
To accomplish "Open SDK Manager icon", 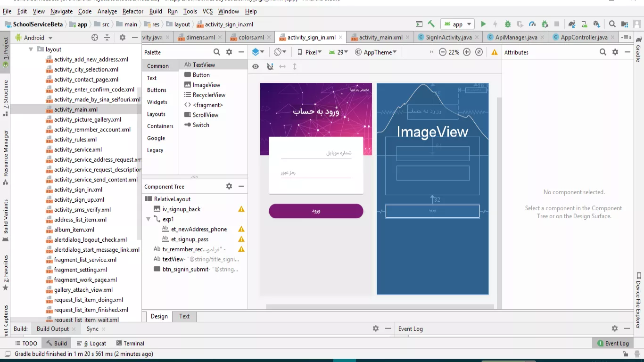I will click(x=597, y=24).
